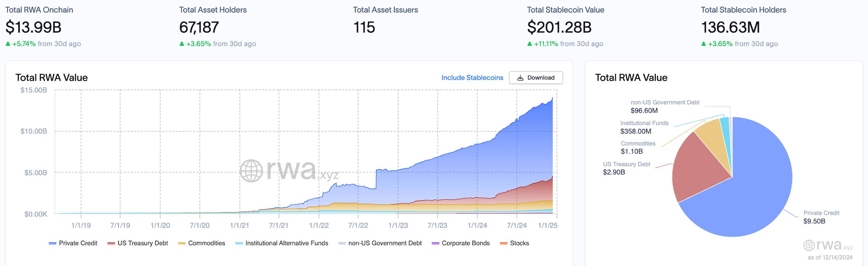Click the rwa.xyz globe watermark in the area chart
The width and height of the screenshot is (868, 266).
click(251, 171)
